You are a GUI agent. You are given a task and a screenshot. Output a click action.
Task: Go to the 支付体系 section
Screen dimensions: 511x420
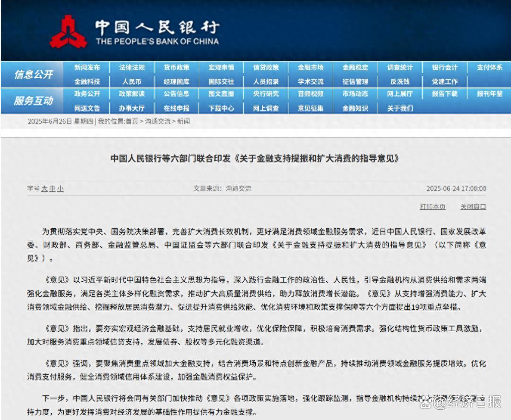pos(489,68)
